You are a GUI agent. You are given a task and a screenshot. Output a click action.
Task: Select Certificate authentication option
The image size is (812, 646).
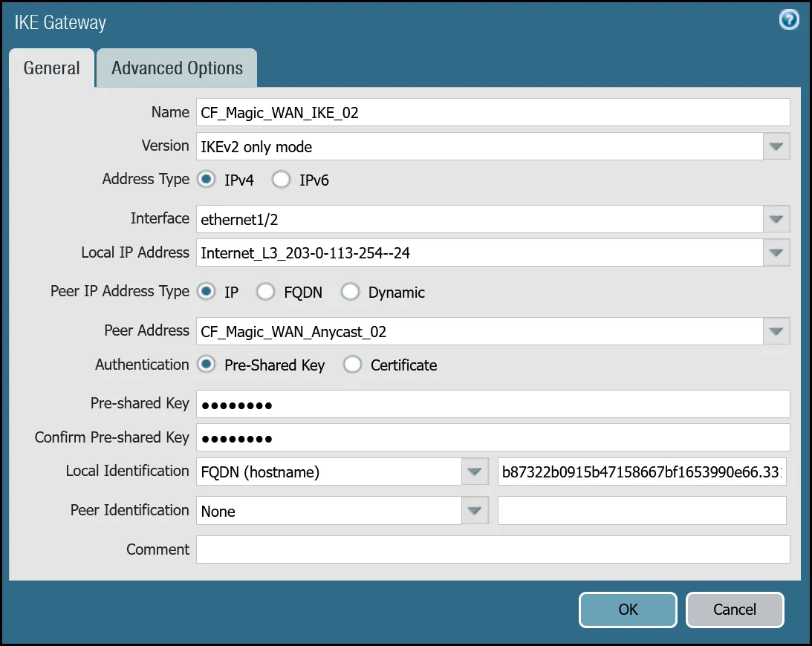(x=352, y=365)
